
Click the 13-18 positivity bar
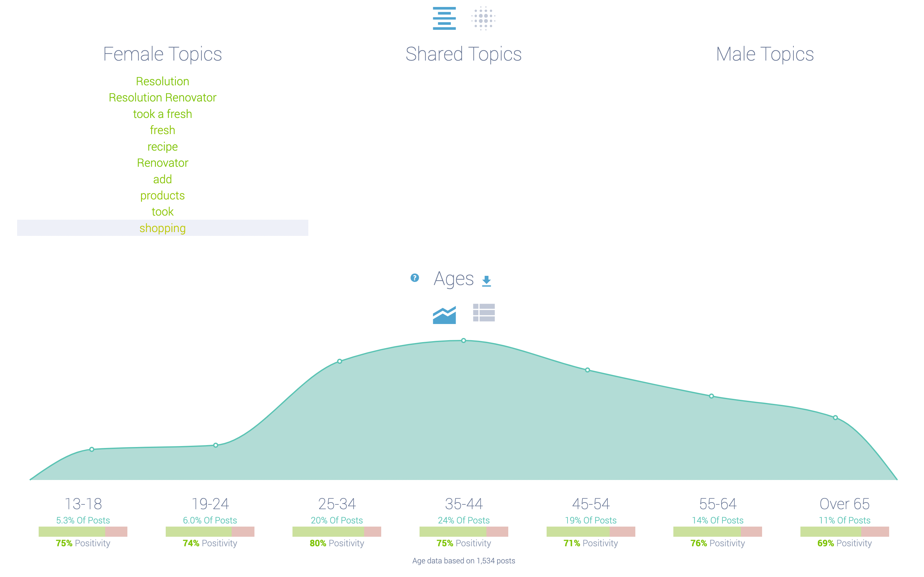tap(83, 532)
